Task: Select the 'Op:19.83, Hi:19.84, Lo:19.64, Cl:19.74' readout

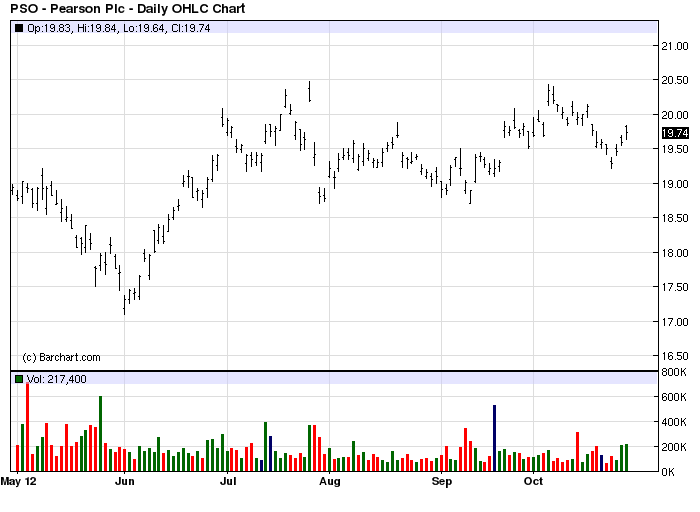Action: point(119,28)
